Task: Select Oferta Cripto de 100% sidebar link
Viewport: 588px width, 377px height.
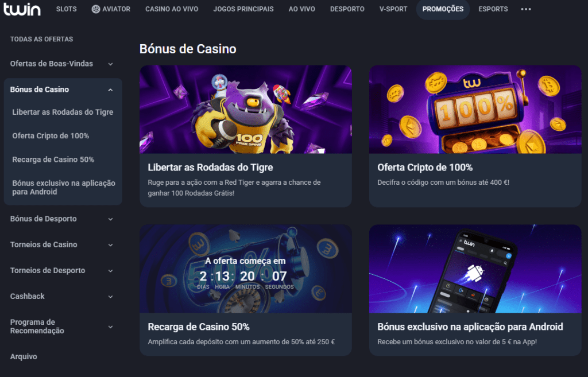Action: (51, 135)
